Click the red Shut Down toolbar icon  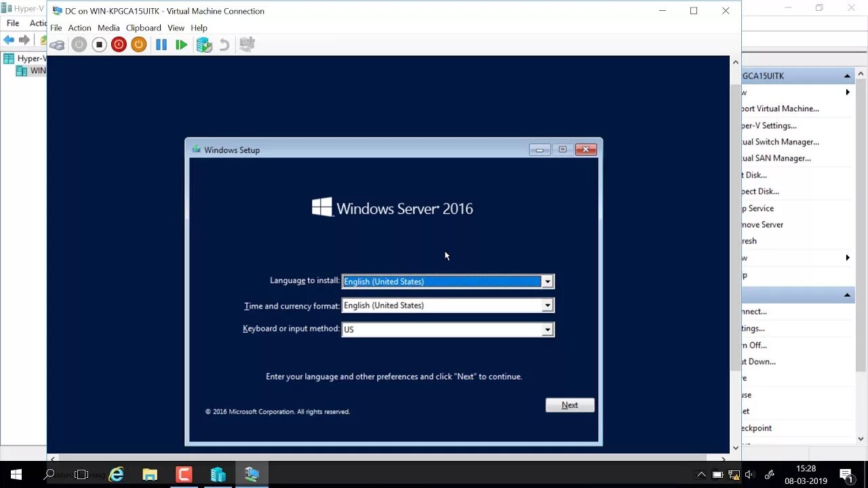119,45
